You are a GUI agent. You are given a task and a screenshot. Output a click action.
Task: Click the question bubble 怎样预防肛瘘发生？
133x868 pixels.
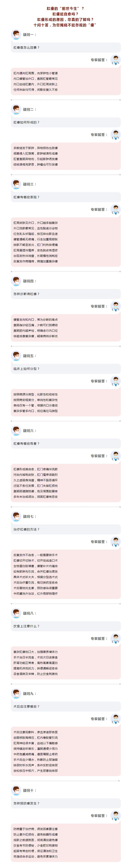[x=66, y=803]
